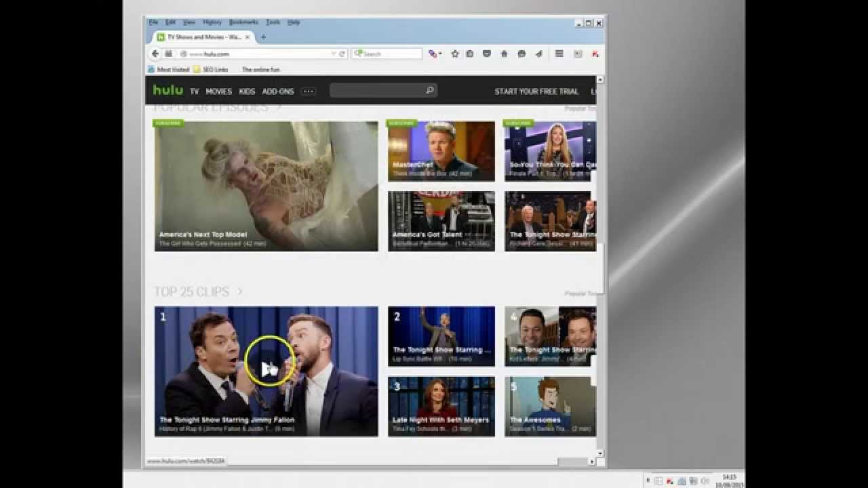Click the chat bubble icon in toolbar
Image resolution: width=868 pixels, height=488 pixels.
(521, 54)
